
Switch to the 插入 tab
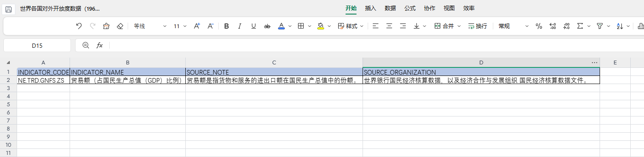tap(371, 8)
